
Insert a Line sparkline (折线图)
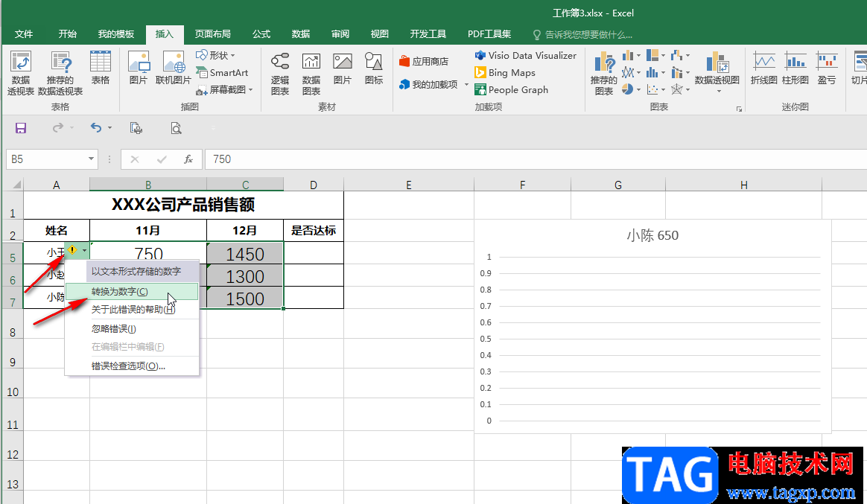[763, 68]
